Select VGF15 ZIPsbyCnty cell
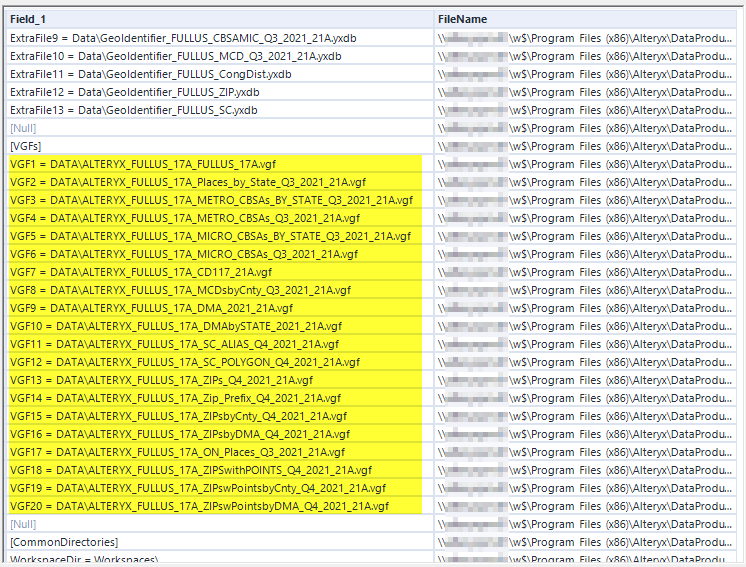This screenshot has width=746, height=567. [x=220, y=416]
